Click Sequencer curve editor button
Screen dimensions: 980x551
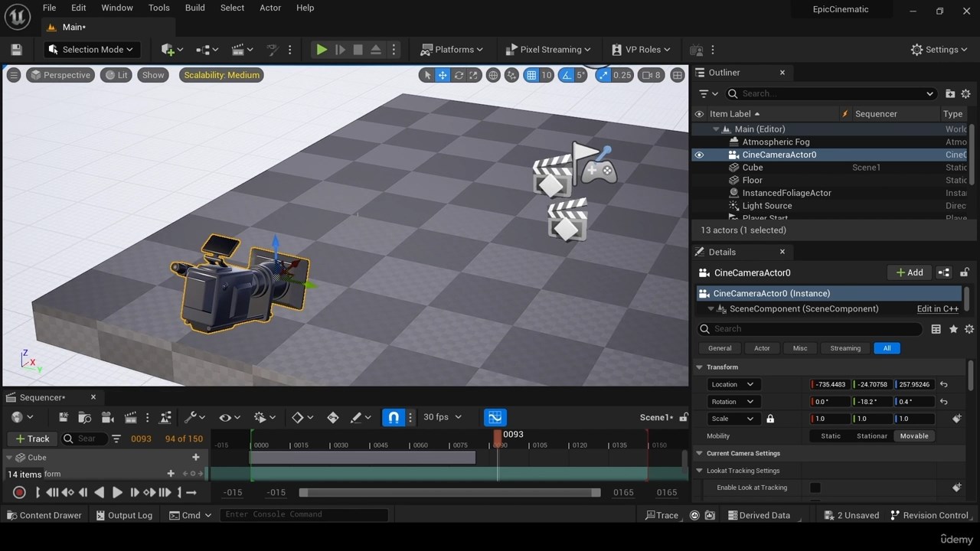coord(495,417)
